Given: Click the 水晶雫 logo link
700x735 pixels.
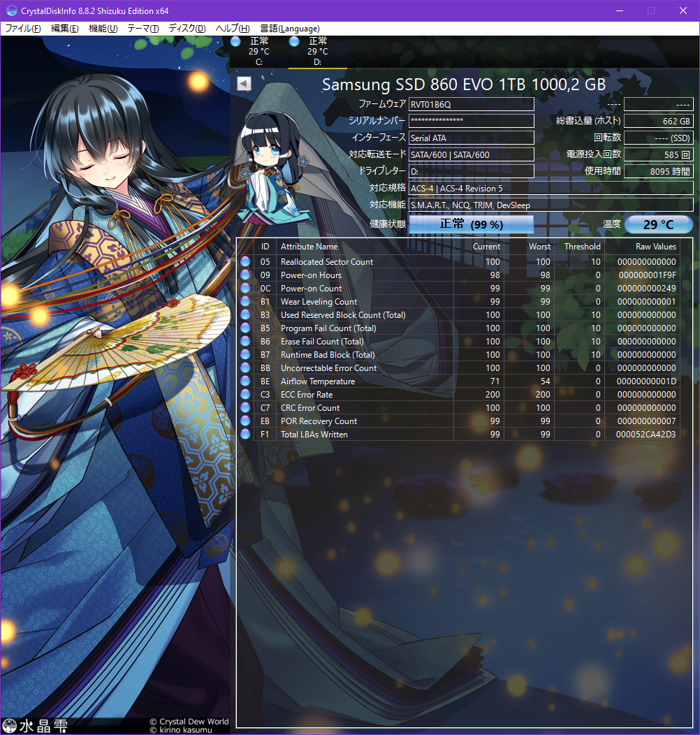Looking at the screenshot, I should point(36,726).
